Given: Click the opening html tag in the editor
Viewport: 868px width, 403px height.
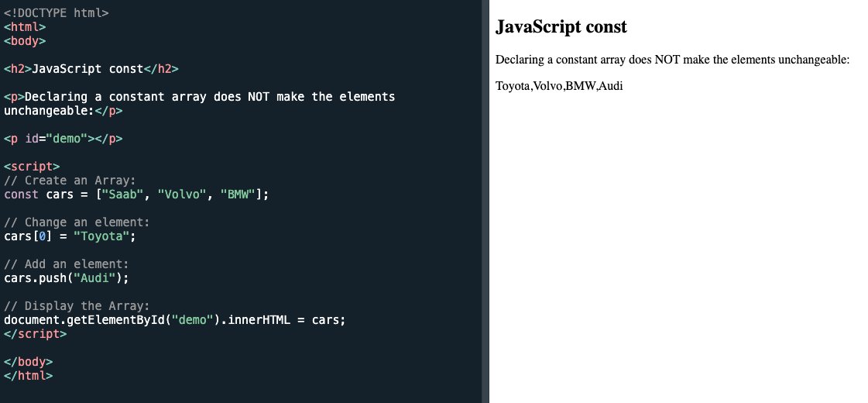Looking at the screenshot, I should coord(25,26).
